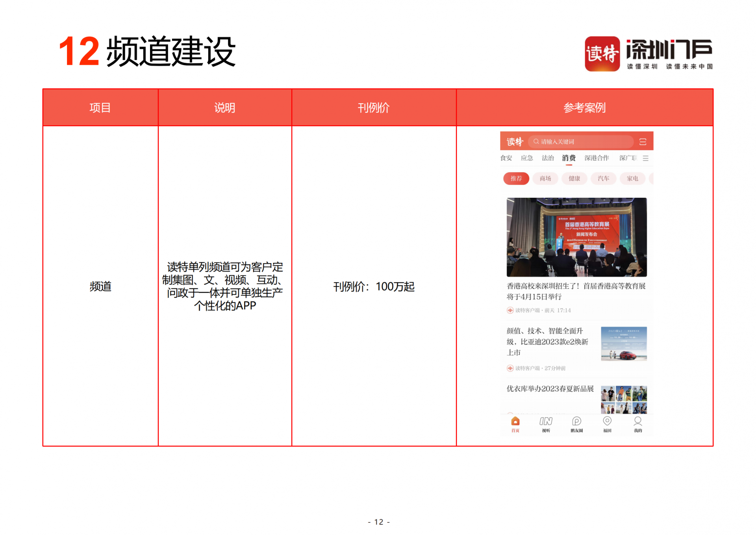Screen dimensions: 756x535
Task: Click the 读特 red logo icon
Action: point(602,54)
